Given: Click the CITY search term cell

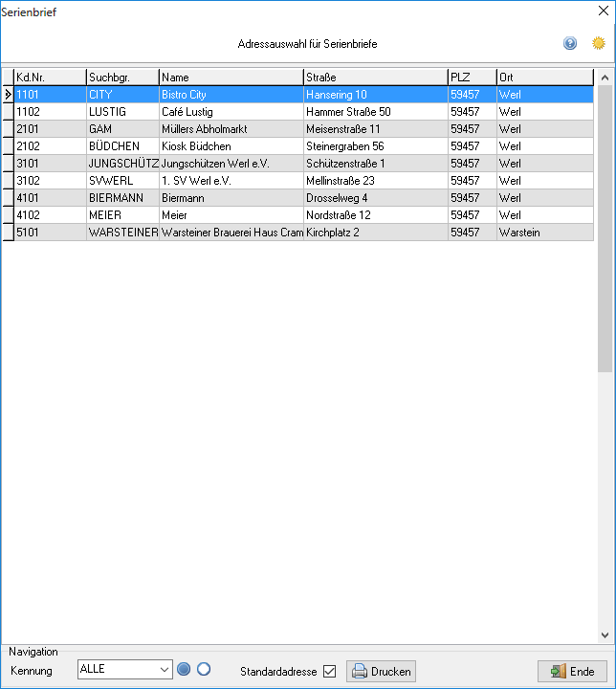Looking at the screenshot, I should [122, 95].
